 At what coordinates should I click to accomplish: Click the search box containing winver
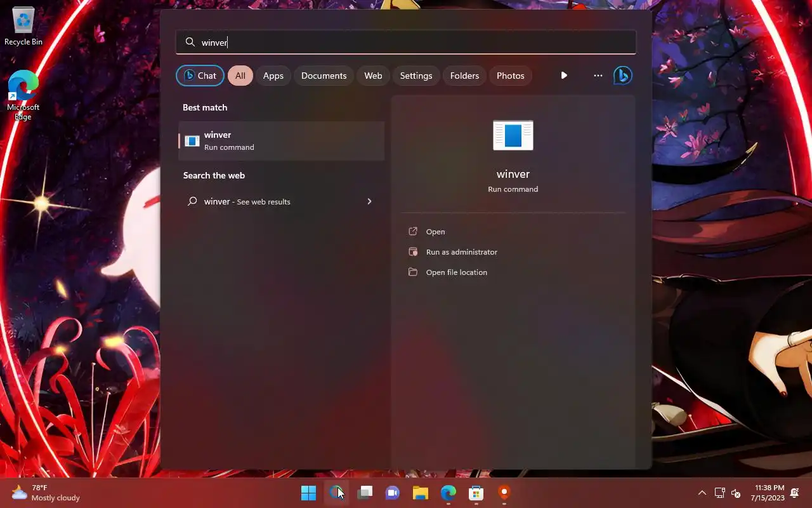(406, 42)
